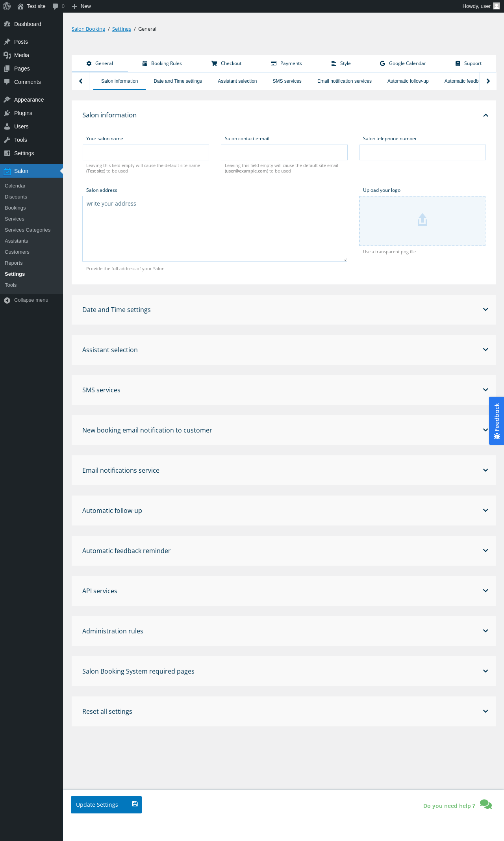504x841 pixels.
Task: Open the Feedback side tab
Action: (x=497, y=420)
